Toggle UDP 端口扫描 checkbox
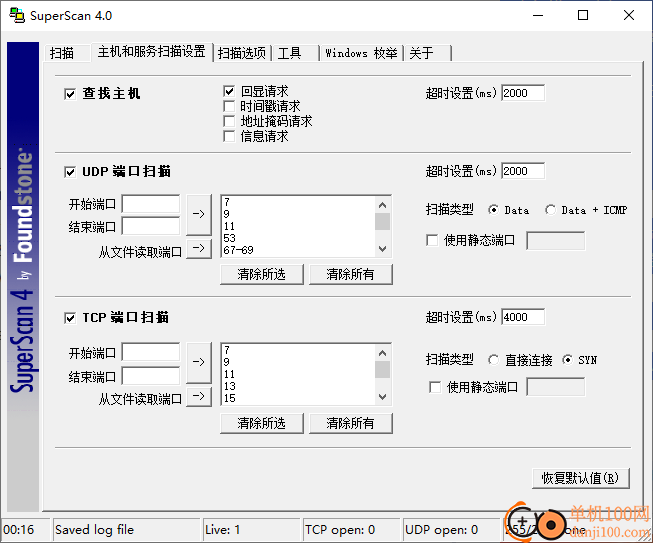 [70, 172]
